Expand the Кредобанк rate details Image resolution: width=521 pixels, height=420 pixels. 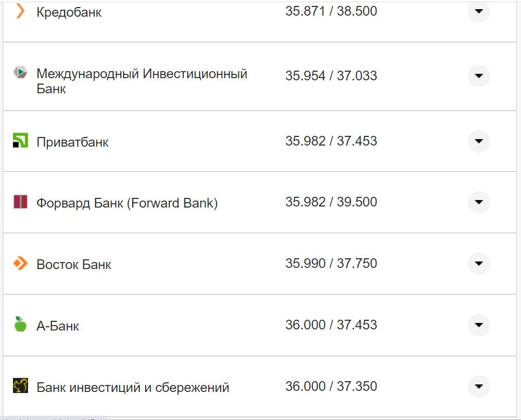[x=478, y=11]
